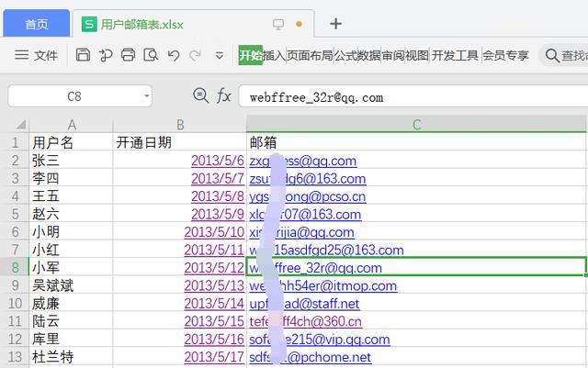This screenshot has width=588, height=368.
Task: Open Print Preview icon
Action: coord(151,55)
